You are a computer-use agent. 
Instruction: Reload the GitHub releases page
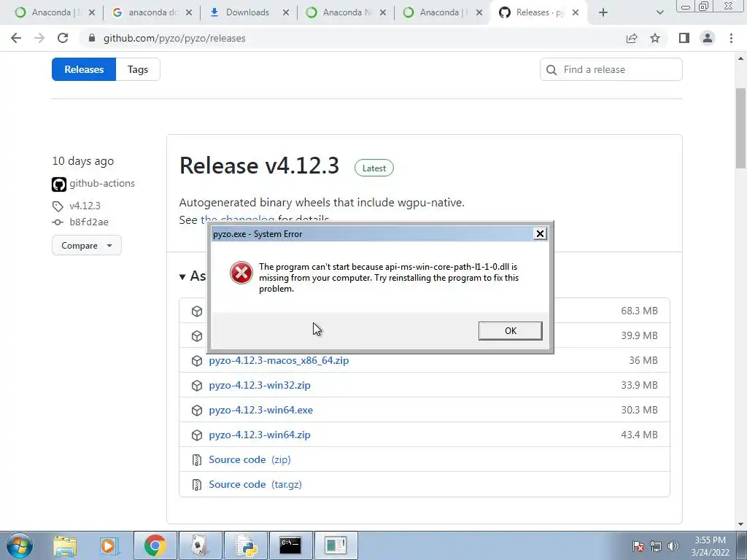tap(63, 38)
